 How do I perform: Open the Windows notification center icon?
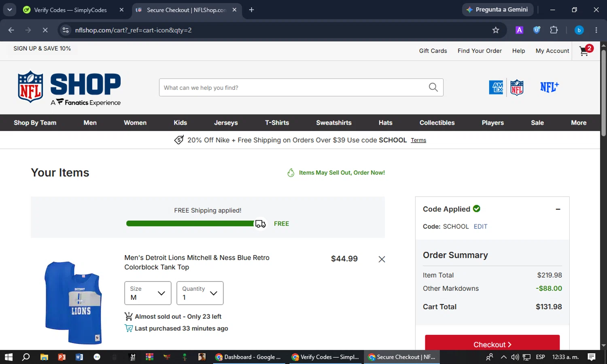tap(592, 357)
